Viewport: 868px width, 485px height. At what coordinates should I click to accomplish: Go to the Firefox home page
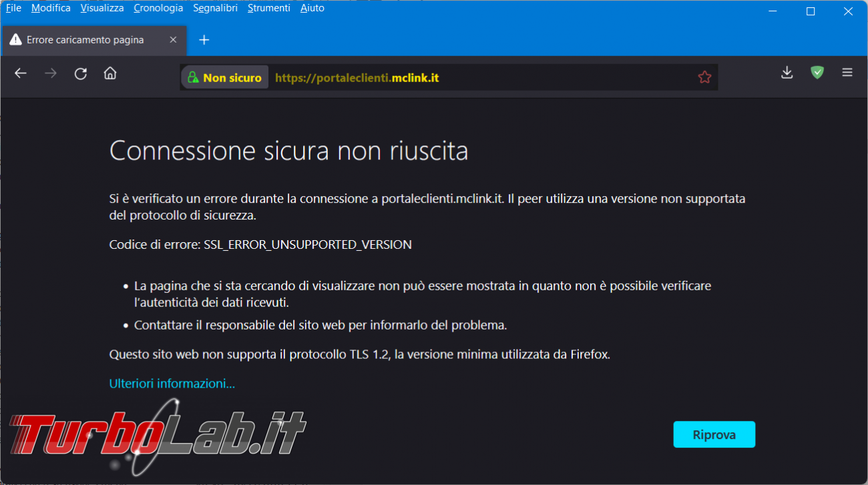pyautogui.click(x=110, y=73)
